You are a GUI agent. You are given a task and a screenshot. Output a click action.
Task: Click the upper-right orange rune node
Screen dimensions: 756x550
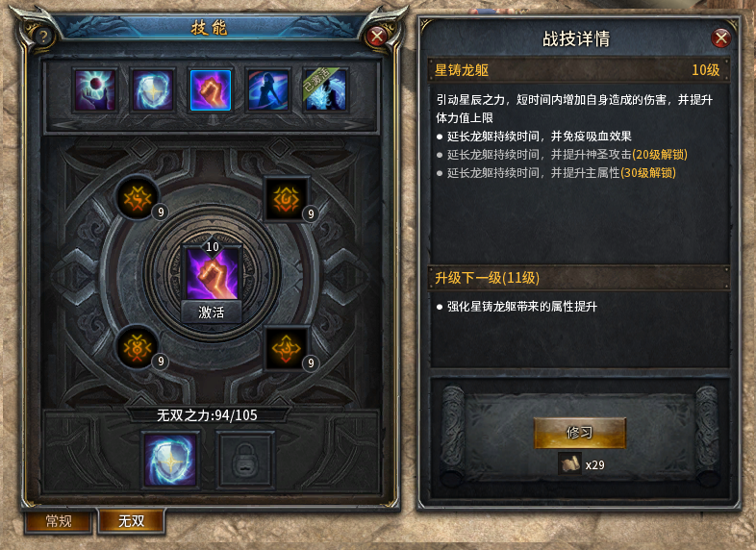point(287,198)
